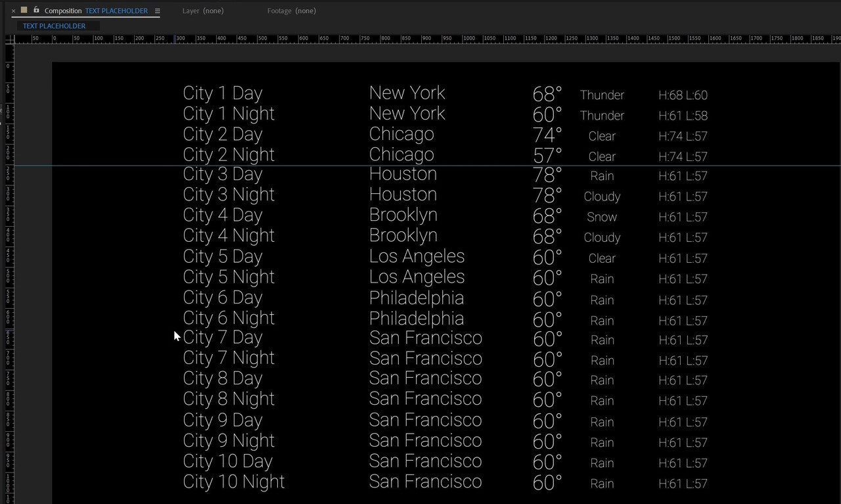
Task: Click the 78° temperature in City 3 Day row
Action: pos(547,175)
